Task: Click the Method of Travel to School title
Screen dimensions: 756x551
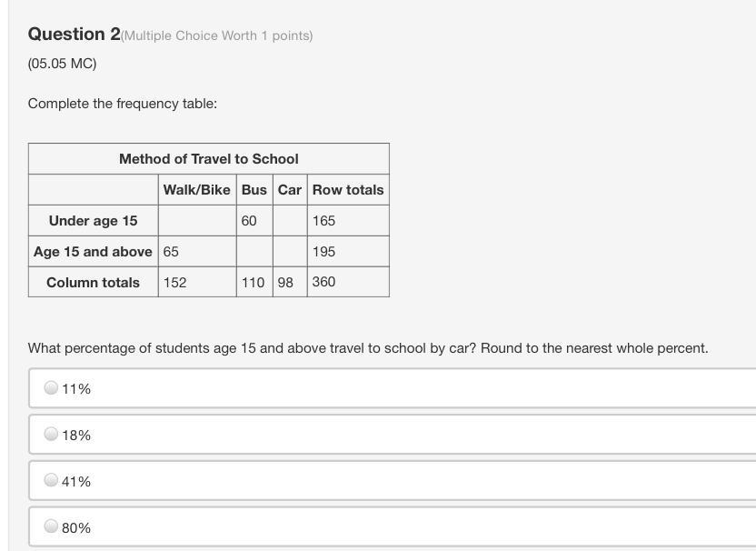Action: (208, 159)
